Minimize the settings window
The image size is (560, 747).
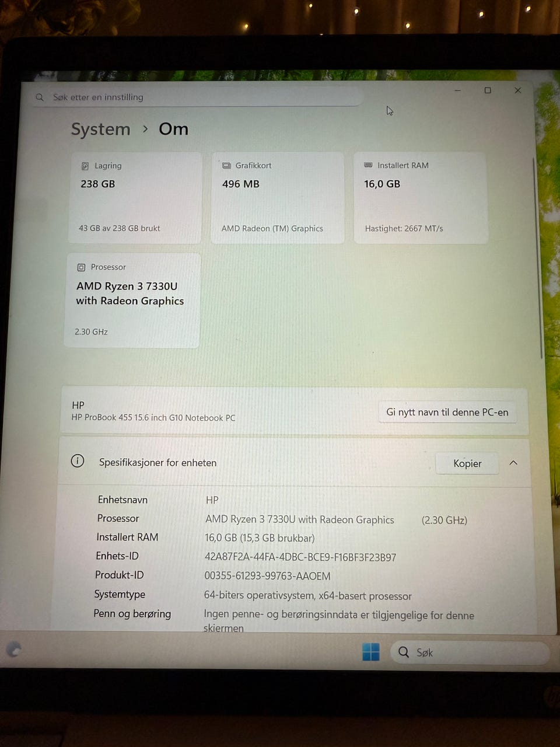458,90
